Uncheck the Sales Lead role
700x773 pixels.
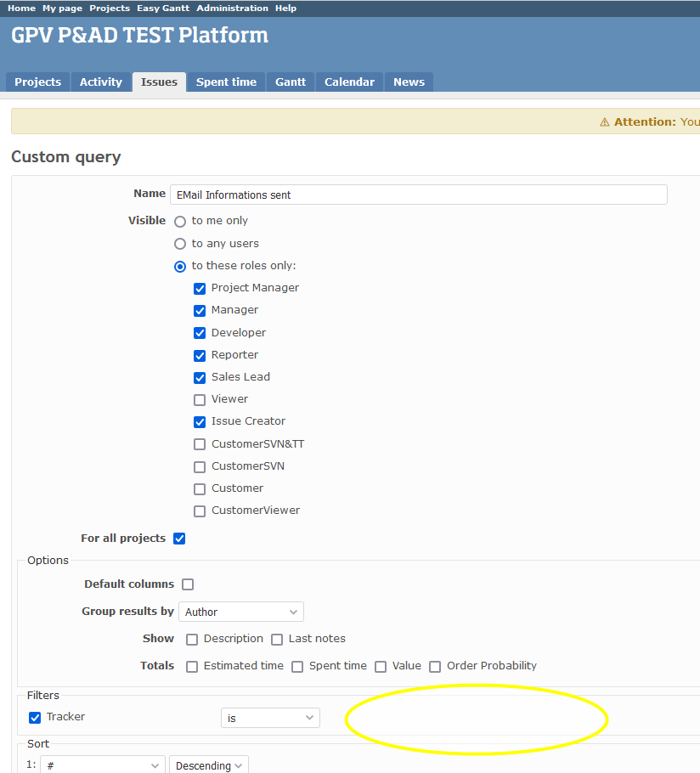coord(200,378)
